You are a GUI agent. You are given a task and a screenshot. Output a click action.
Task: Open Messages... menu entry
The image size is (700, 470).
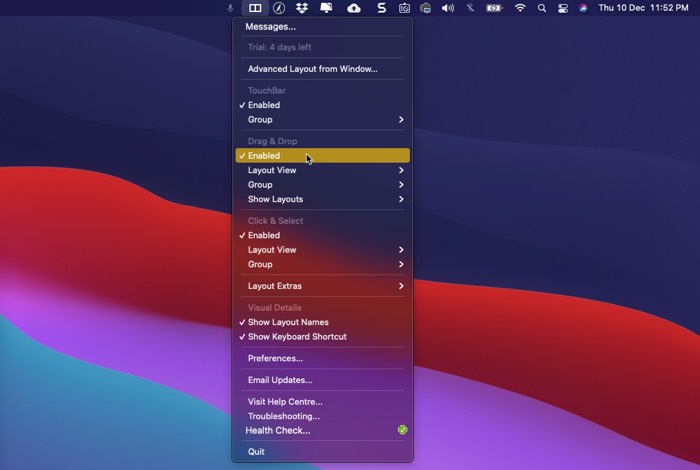322,27
